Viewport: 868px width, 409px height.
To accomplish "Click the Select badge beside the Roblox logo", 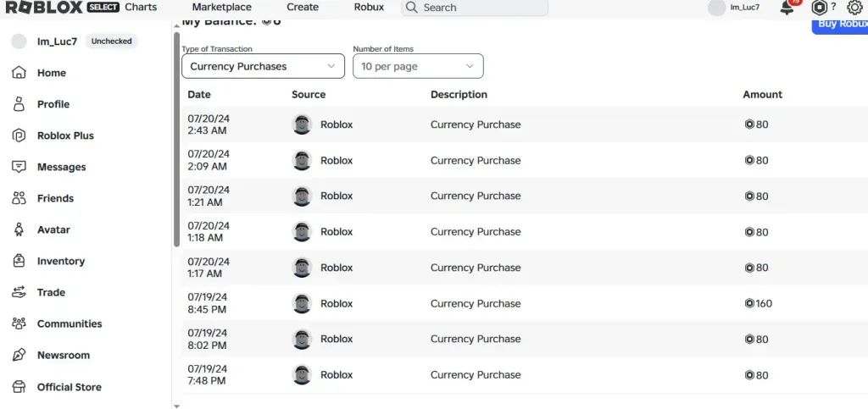I will pyautogui.click(x=103, y=7).
